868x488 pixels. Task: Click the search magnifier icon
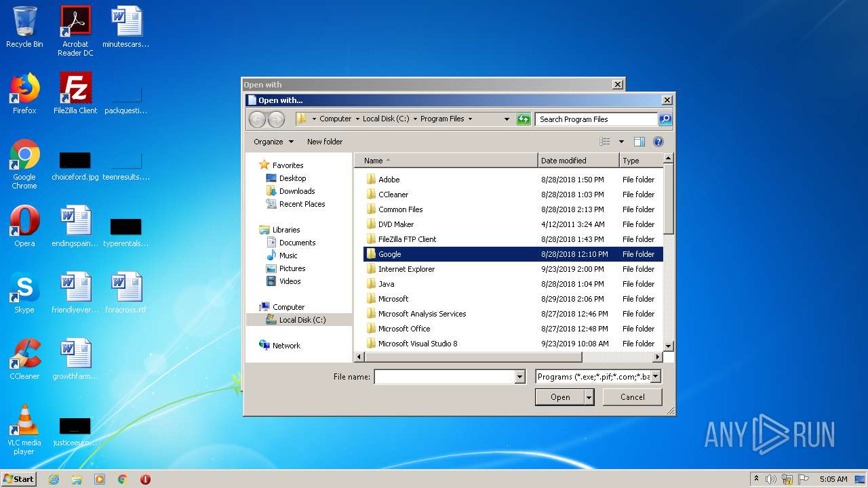tap(665, 119)
